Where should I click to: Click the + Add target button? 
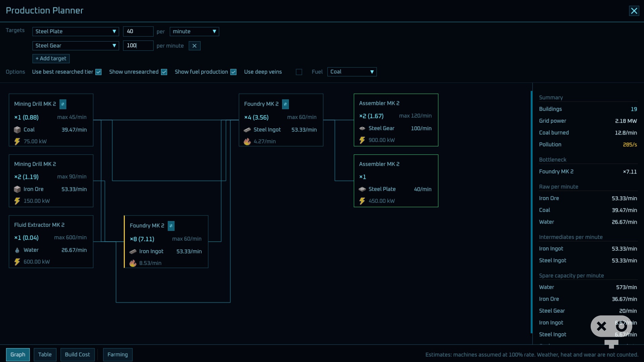(x=51, y=59)
